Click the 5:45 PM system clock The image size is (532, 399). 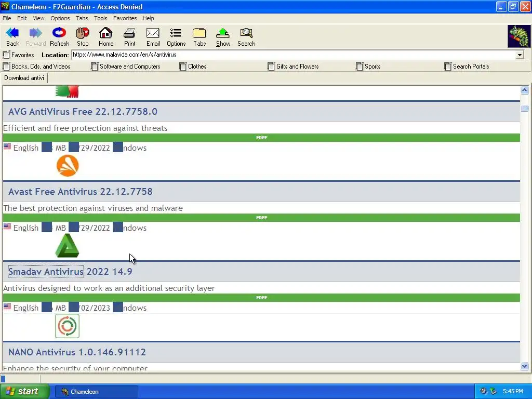[x=513, y=392]
